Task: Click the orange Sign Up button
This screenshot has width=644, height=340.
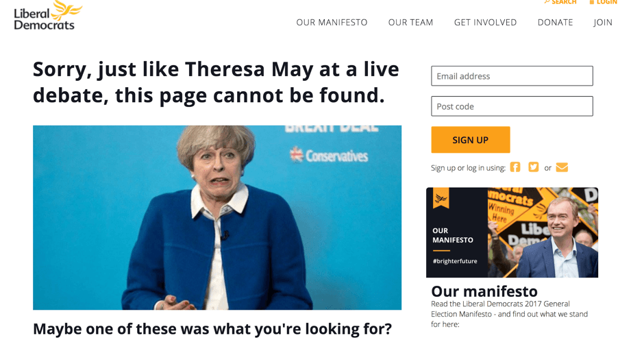Action: tap(471, 140)
